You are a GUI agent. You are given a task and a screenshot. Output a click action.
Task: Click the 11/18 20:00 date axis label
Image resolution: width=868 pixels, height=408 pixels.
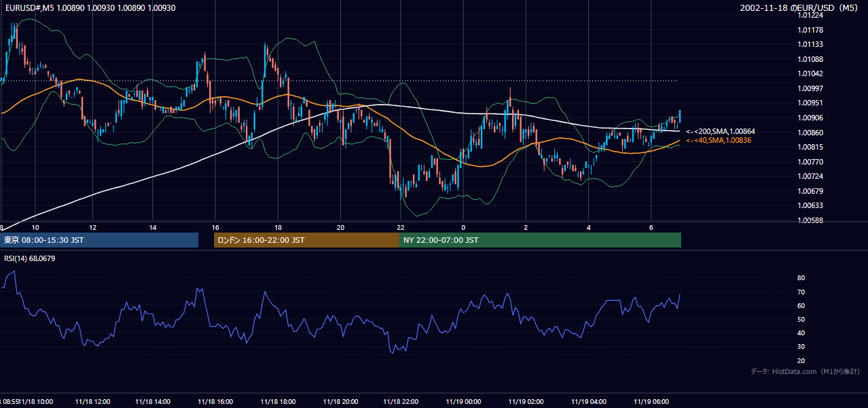(x=341, y=401)
